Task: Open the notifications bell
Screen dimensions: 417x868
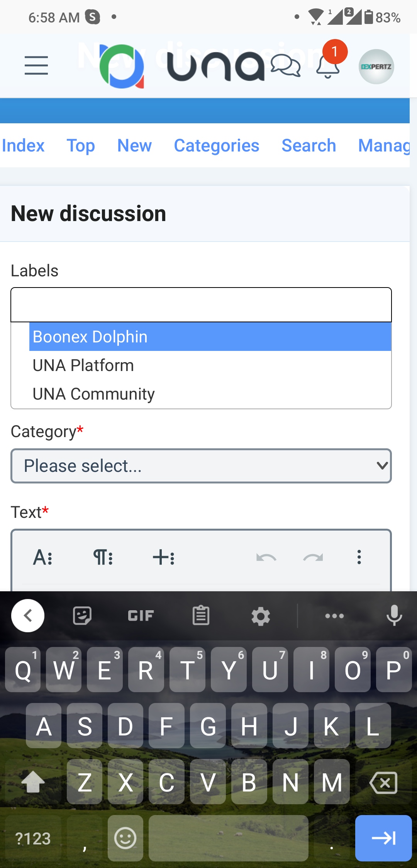Action: tap(328, 66)
